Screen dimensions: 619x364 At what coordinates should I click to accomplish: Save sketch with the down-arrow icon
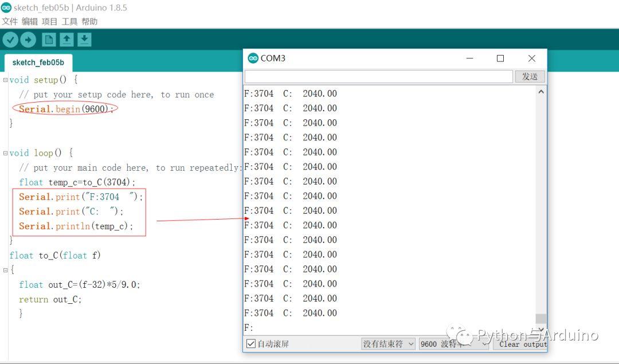tap(84, 40)
